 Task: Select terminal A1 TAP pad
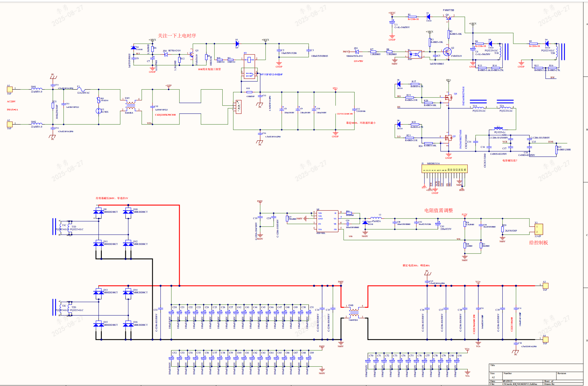tap(10, 90)
